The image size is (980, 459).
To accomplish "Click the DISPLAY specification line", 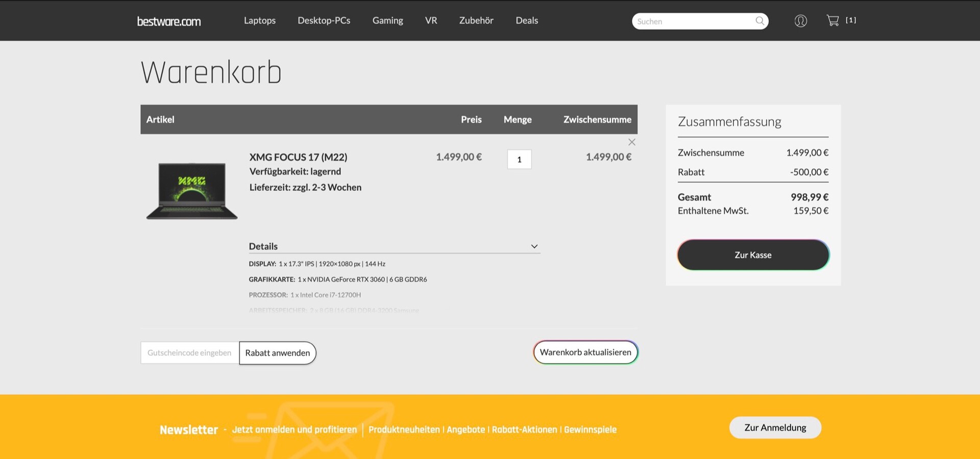I will click(317, 264).
